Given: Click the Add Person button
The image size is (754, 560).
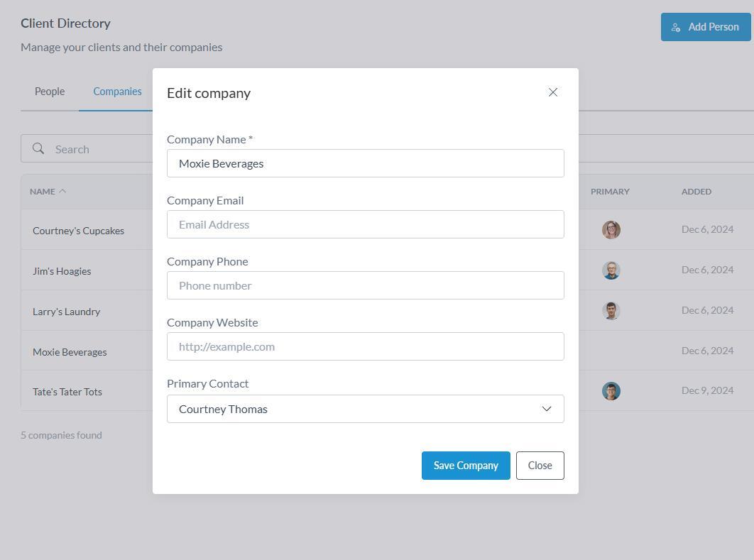Looking at the screenshot, I should [705, 27].
